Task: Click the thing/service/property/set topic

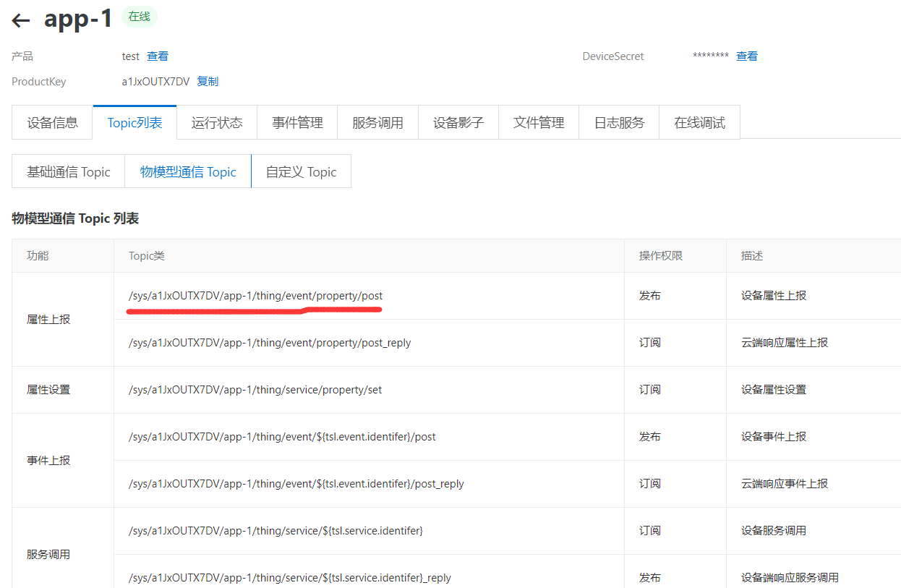Action: 255,389
